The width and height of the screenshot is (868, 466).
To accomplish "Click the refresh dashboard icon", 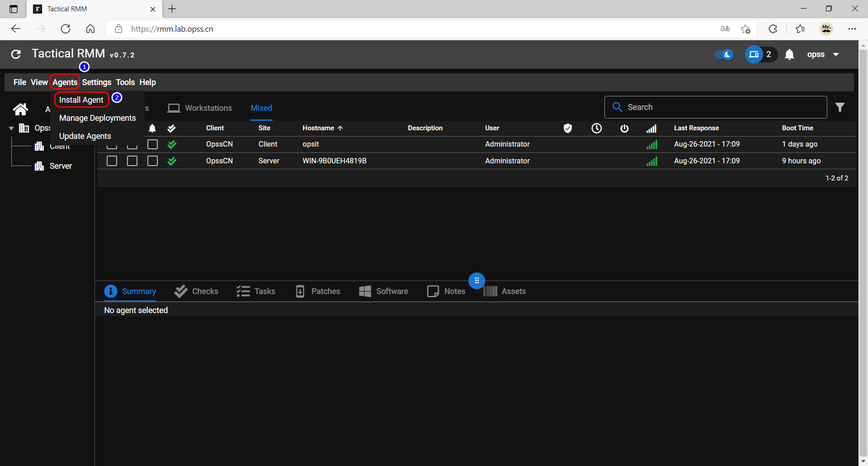I will tap(16, 54).
